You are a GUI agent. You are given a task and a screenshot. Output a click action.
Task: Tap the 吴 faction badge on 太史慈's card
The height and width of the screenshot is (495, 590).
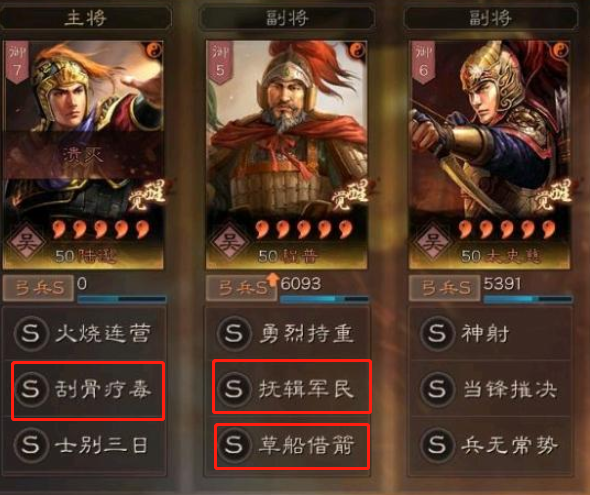[x=432, y=241]
